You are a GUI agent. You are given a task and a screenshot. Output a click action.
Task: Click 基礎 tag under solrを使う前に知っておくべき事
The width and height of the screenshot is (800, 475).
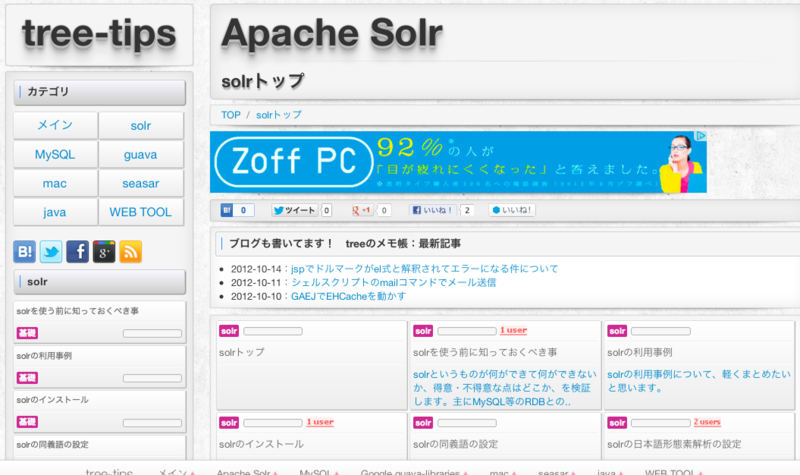(x=28, y=333)
